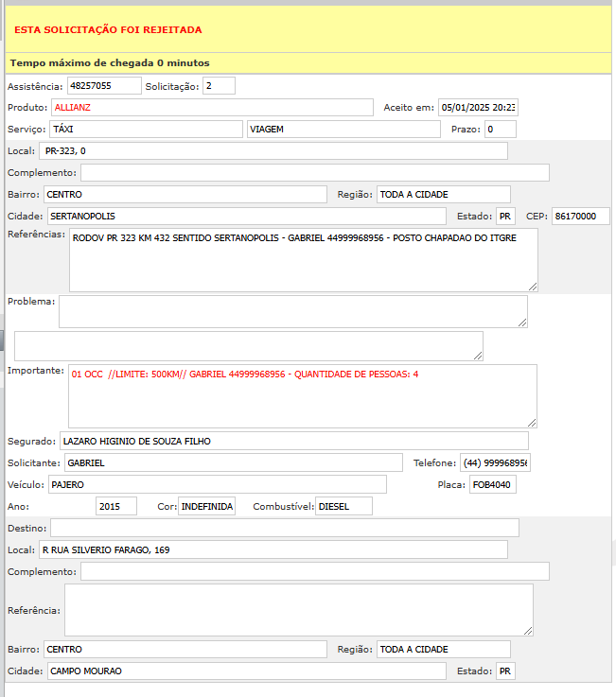Select the Cidade field showing CAMPO MOURAO

click(245, 671)
